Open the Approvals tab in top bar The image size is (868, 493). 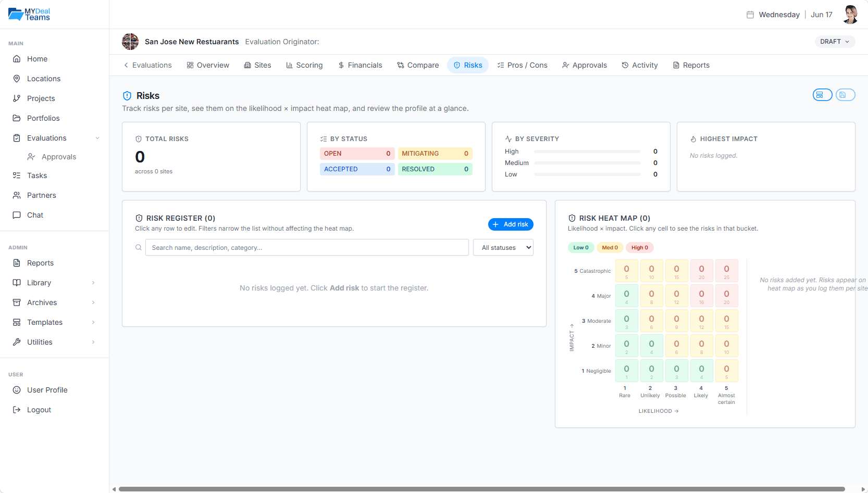pos(585,65)
